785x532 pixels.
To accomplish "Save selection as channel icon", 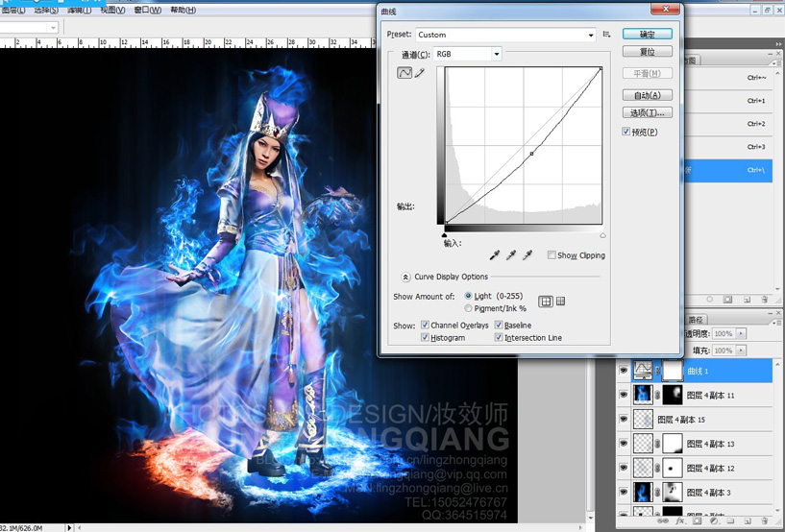I will (727, 300).
